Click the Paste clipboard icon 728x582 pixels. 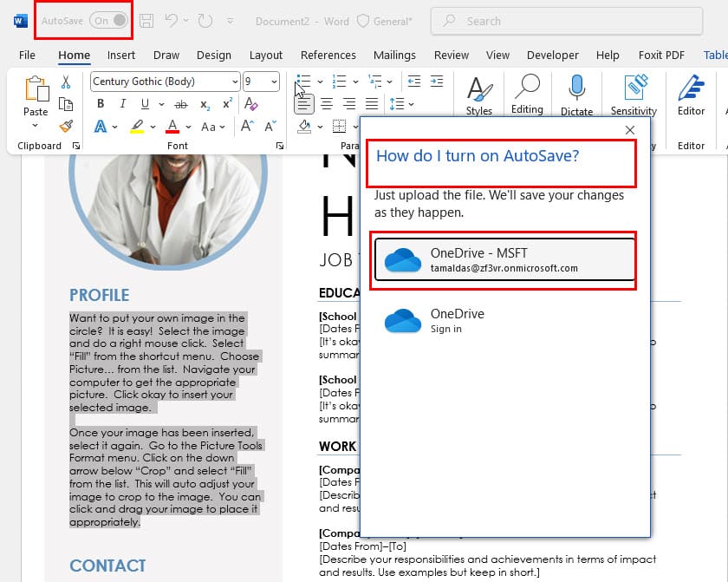coord(36,89)
